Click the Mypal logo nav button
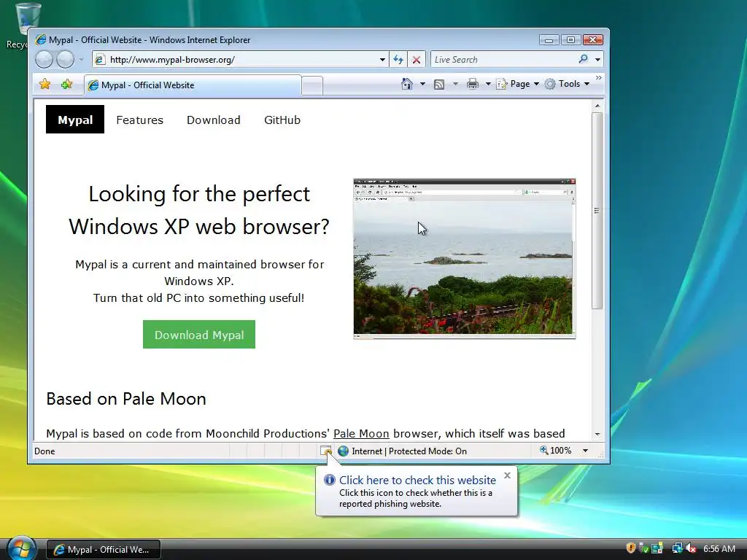Image resolution: width=747 pixels, height=560 pixels. click(x=75, y=120)
